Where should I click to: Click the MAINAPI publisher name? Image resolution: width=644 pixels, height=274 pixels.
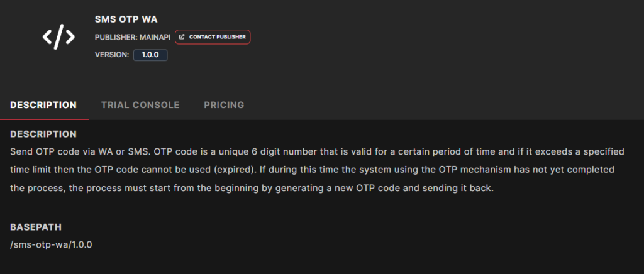[x=155, y=37]
